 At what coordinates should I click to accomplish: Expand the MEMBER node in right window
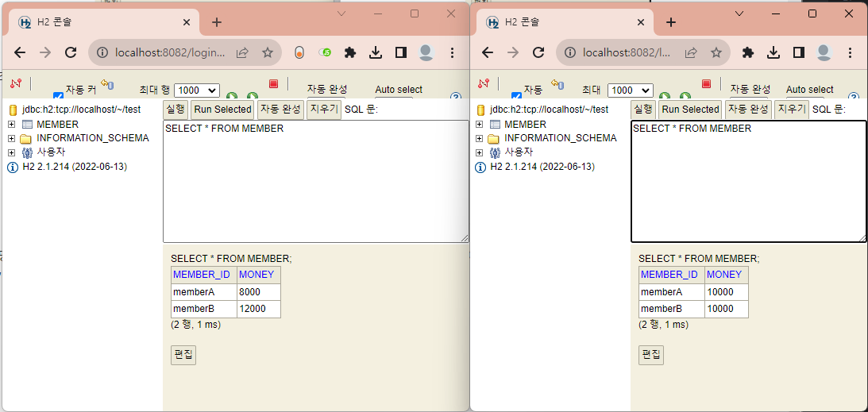tap(479, 125)
